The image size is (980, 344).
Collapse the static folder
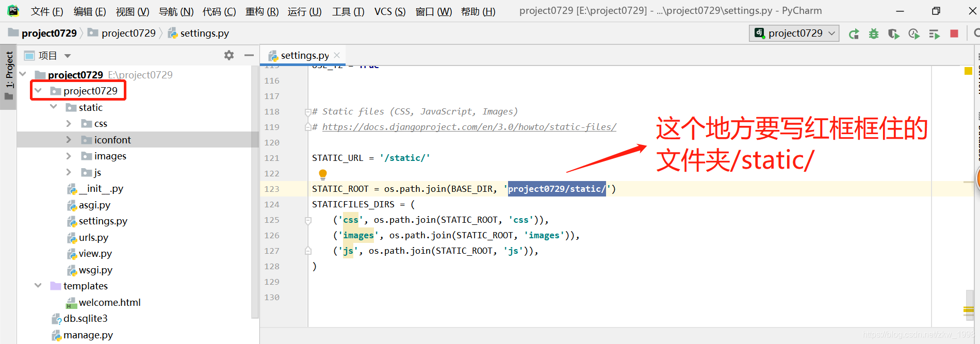(54, 107)
